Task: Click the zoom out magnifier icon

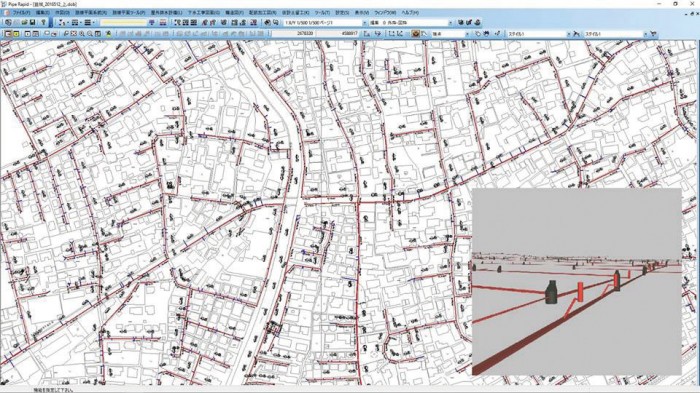Action: click(x=90, y=33)
